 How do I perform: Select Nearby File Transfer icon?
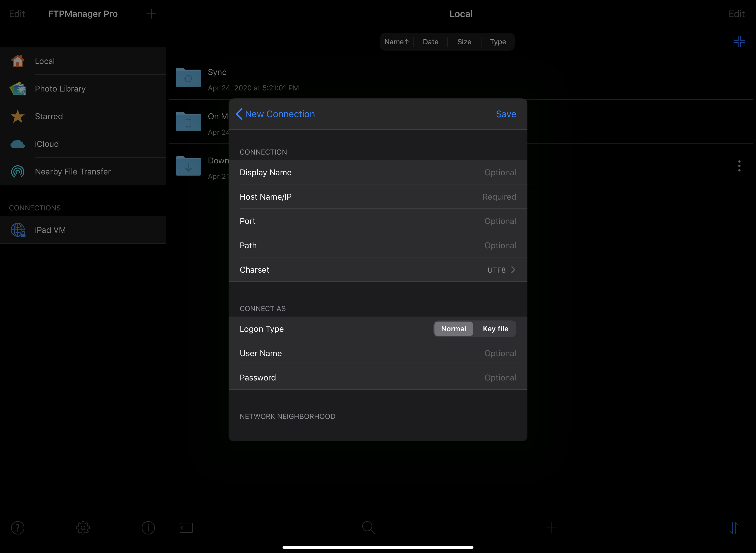(17, 171)
